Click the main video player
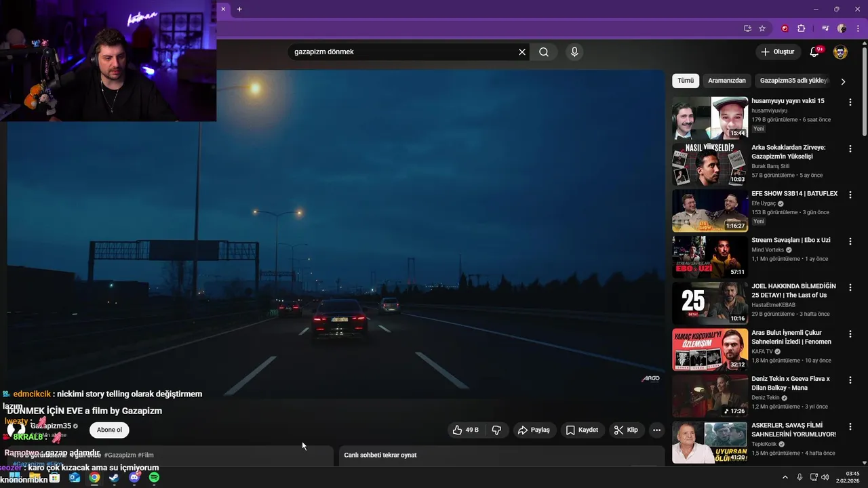 [x=336, y=234]
